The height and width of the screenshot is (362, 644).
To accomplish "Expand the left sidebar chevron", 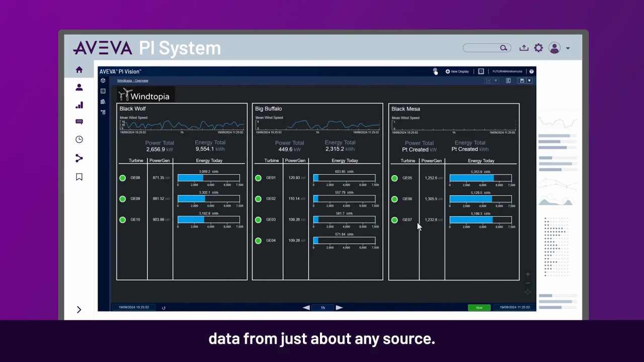I will click(x=79, y=310).
